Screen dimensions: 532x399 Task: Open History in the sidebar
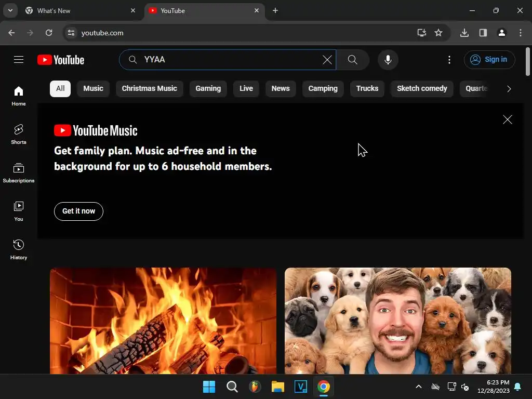point(19,249)
